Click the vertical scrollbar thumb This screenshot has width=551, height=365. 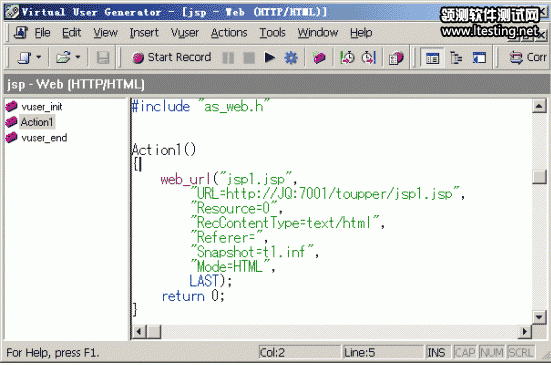click(x=539, y=177)
